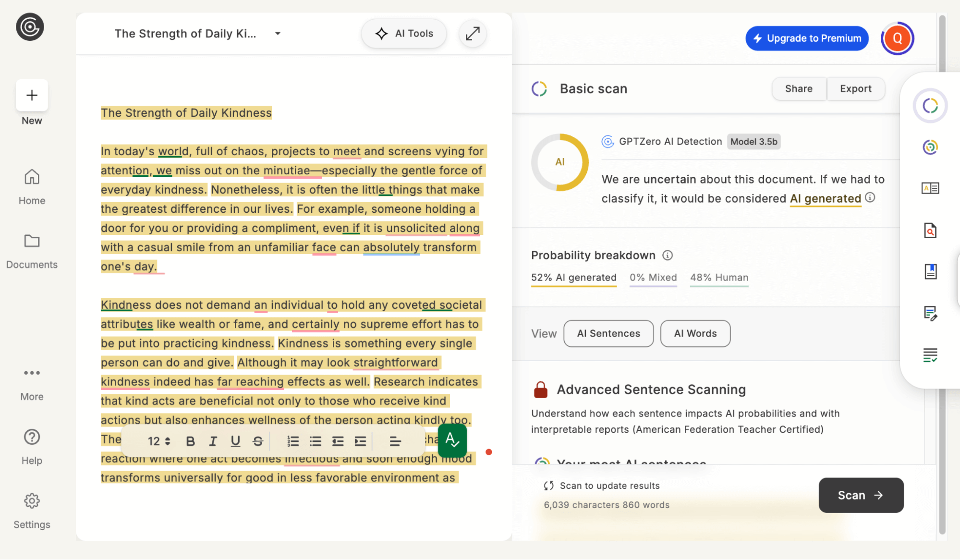Click the heading The Strength of Daily Kindness
Image resolution: width=960 pixels, height=560 pixels.
click(186, 113)
